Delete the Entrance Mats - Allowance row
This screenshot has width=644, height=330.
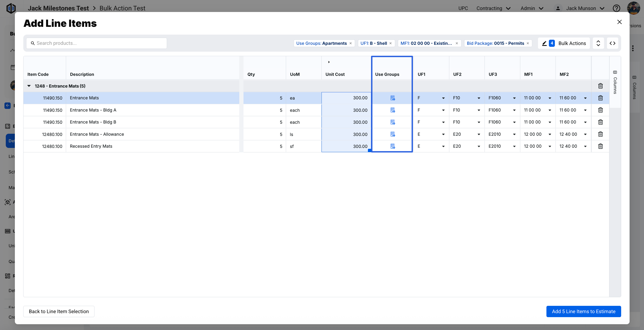click(600, 134)
